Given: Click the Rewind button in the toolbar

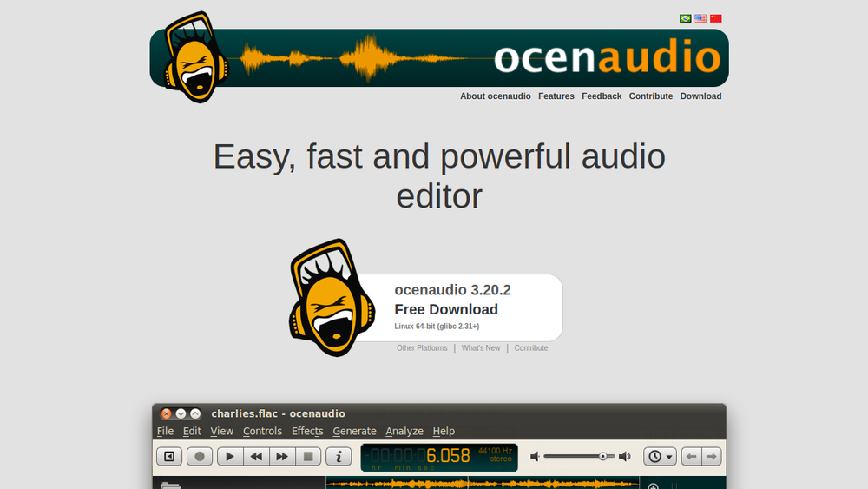Looking at the screenshot, I should (x=256, y=456).
